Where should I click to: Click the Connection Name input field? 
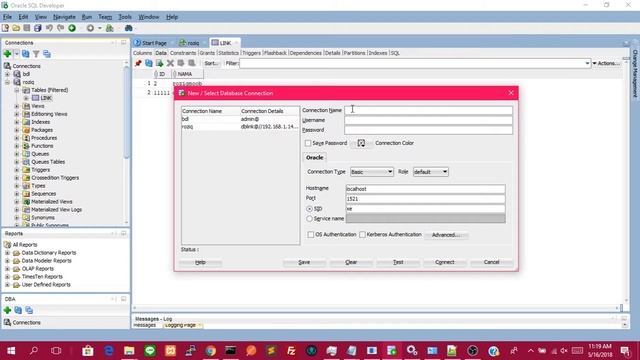click(x=428, y=110)
